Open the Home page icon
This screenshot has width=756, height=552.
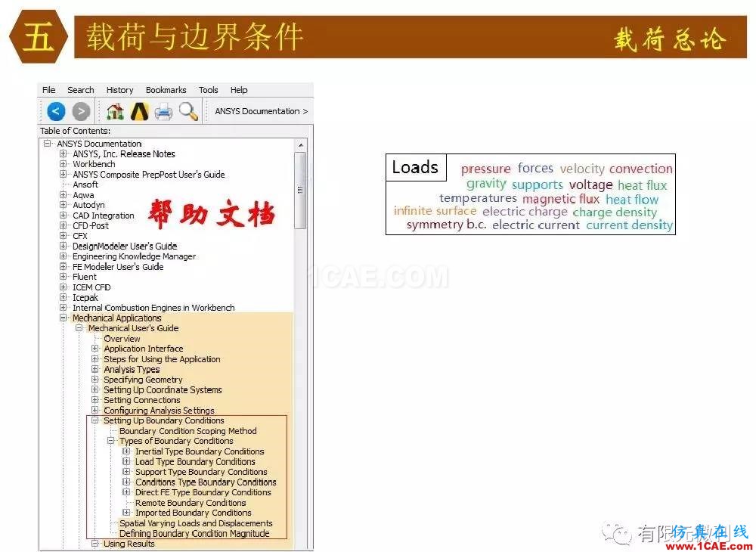pyautogui.click(x=115, y=112)
